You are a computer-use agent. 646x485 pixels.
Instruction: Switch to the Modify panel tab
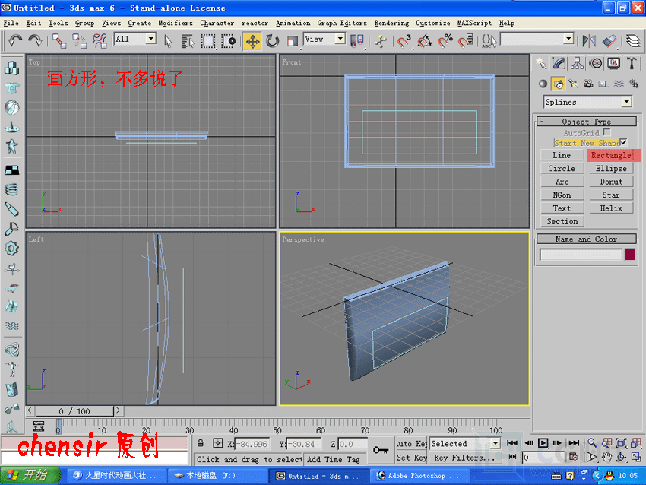coord(559,63)
